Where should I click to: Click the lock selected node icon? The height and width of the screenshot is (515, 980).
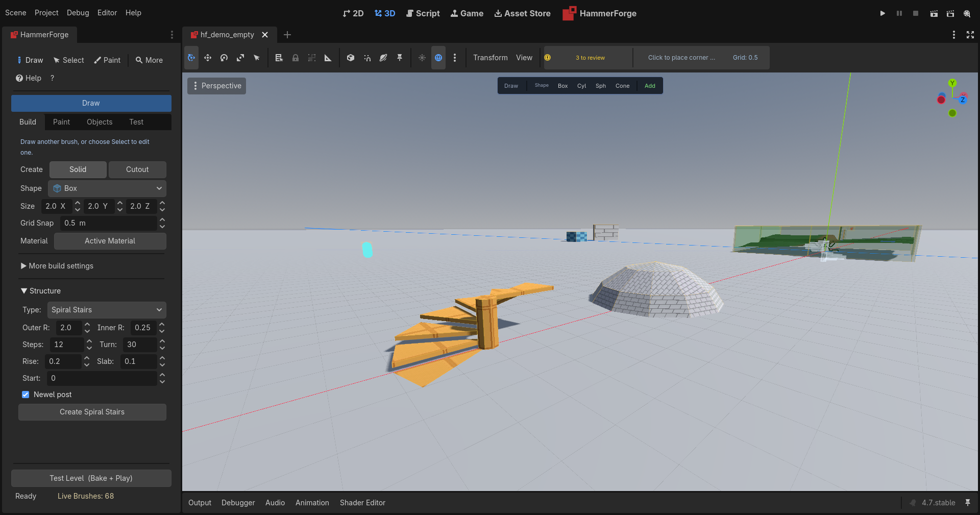pos(295,58)
